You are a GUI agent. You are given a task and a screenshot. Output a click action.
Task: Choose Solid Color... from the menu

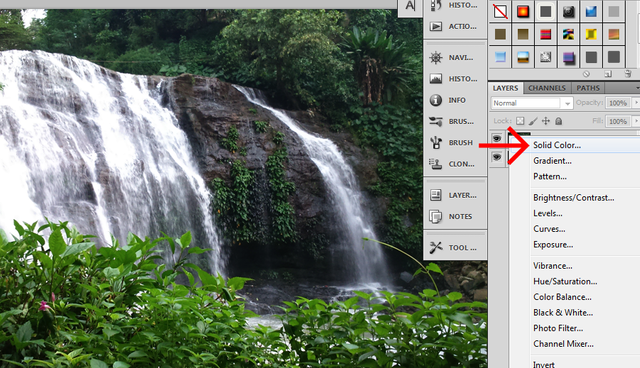(557, 145)
